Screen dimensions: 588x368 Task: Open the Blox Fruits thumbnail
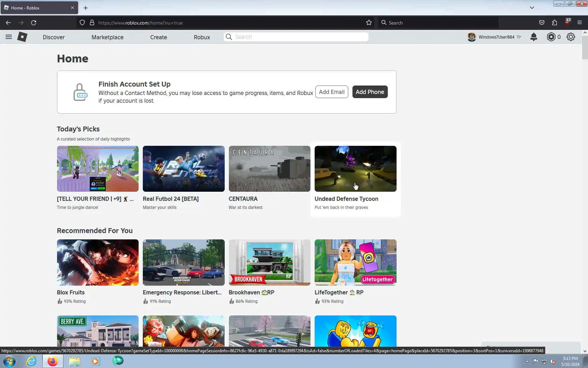coord(98,263)
